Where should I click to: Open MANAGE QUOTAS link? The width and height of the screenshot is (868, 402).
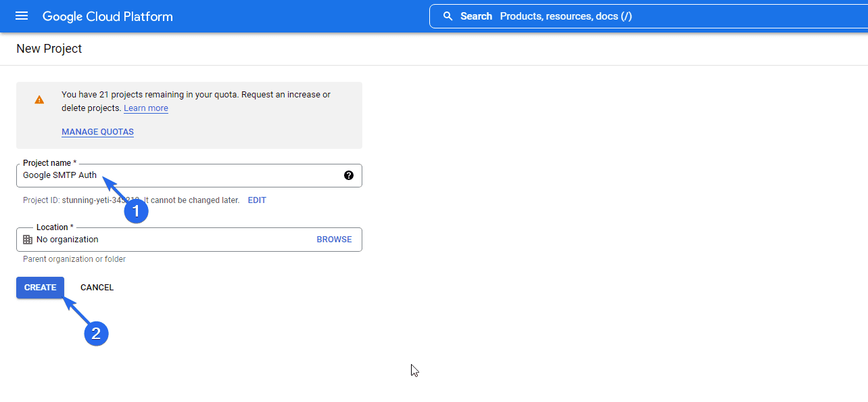click(x=98, y=132)
